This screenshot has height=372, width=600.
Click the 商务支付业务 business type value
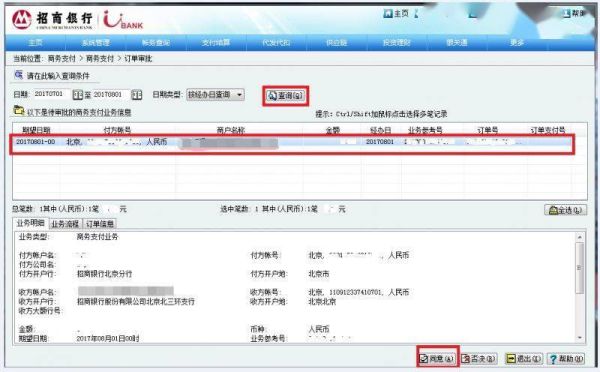(x=98, y=237)
